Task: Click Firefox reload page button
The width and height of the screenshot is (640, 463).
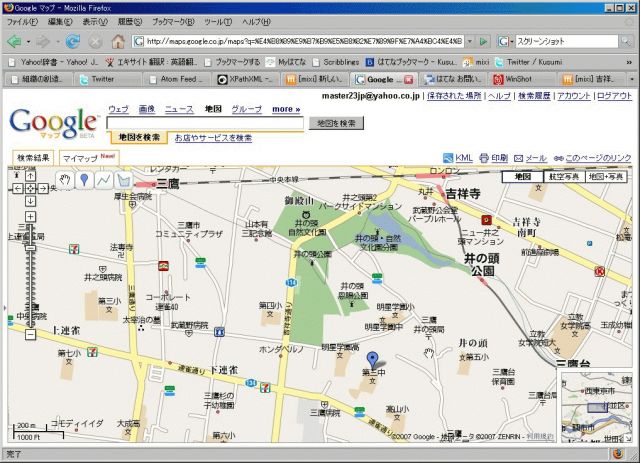Action: 73,41
